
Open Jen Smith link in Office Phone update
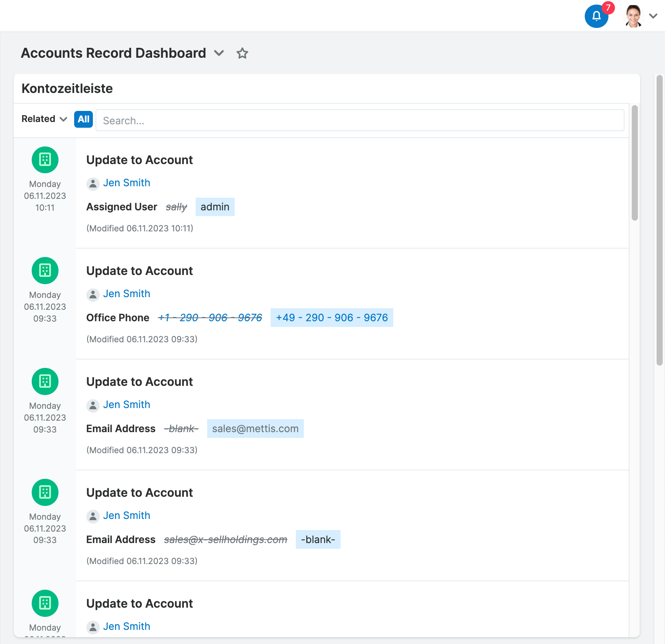point(127,294)
